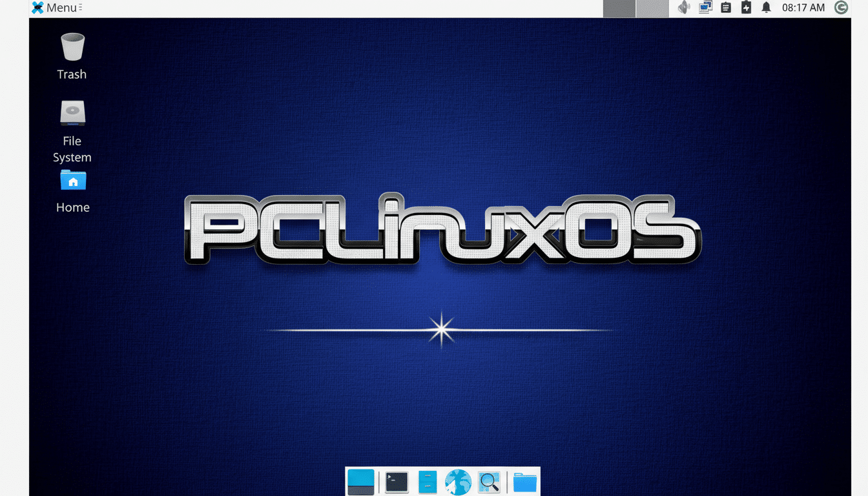Open the text editor icon in the dock
Screen dimensions: 868x496
tap(428, 481)
